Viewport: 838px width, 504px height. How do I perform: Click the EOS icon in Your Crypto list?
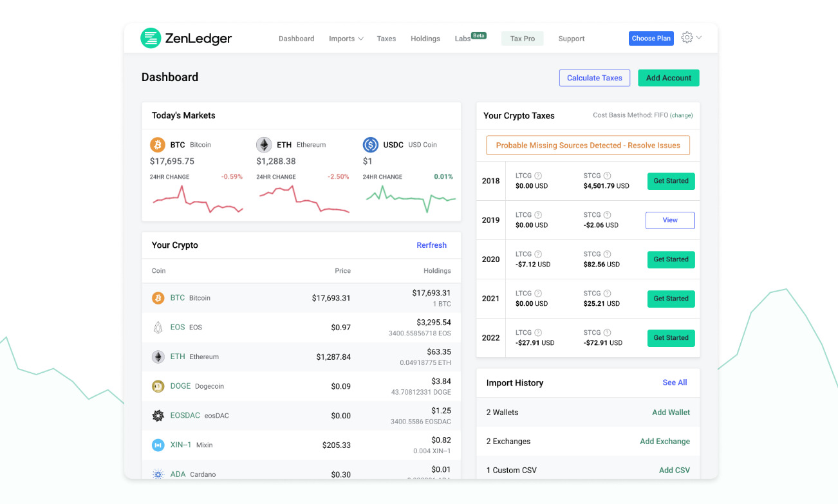(x=158, y=327)
